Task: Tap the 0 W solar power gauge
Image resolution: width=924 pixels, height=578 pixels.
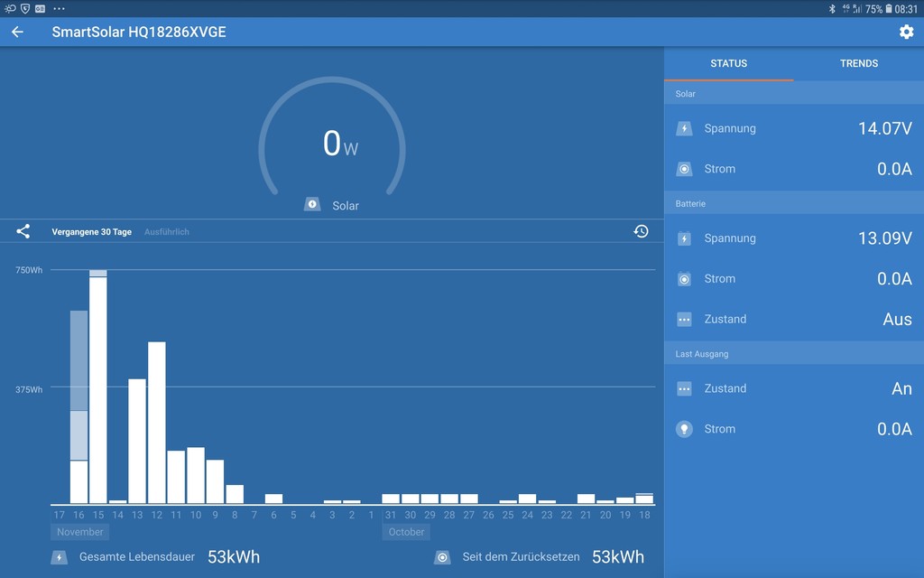Action: coord(332,137)
